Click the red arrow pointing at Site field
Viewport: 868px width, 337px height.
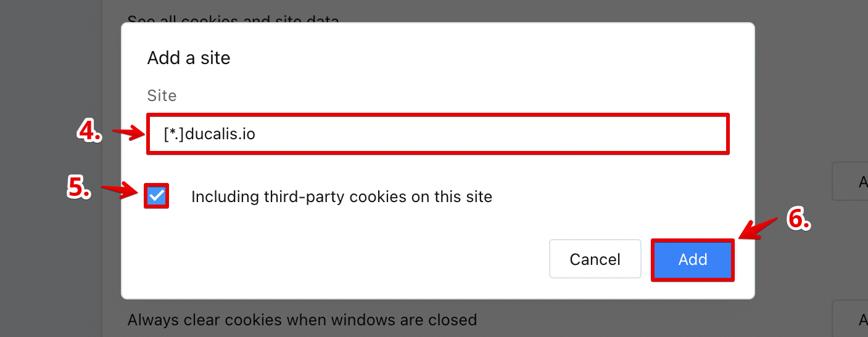pyautogui.click(x=126, y=132)
